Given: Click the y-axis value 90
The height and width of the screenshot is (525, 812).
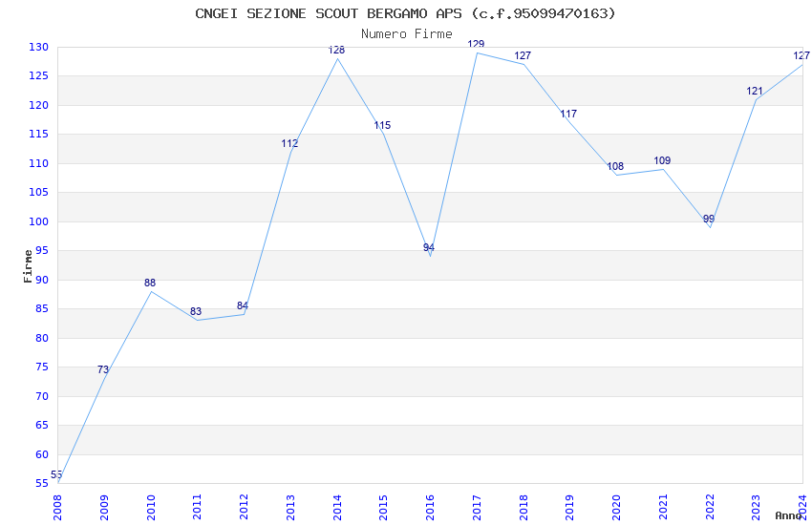Looking at the screenshot, I should (x=42, y=280).
